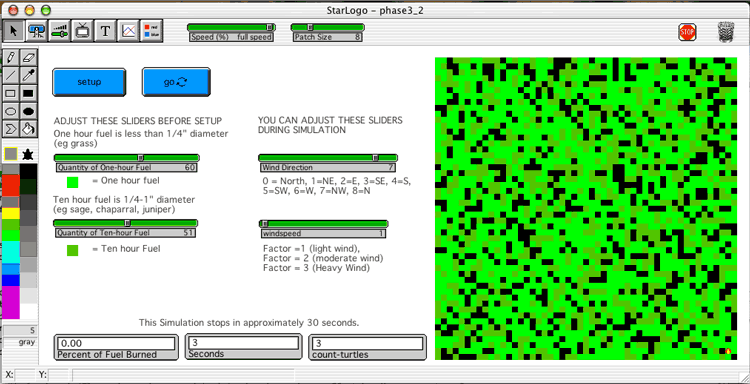Click the windspeed slider handle
The image size is (750, 384).
tap(265, 224)
